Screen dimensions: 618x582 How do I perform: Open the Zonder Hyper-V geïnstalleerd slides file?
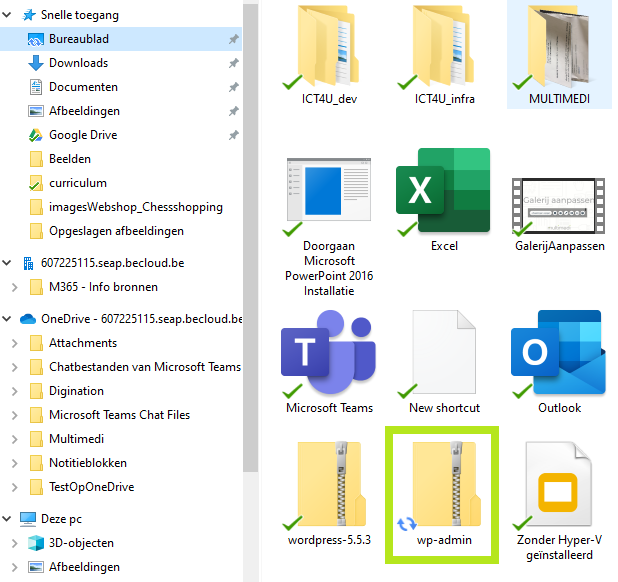point(558,483)
